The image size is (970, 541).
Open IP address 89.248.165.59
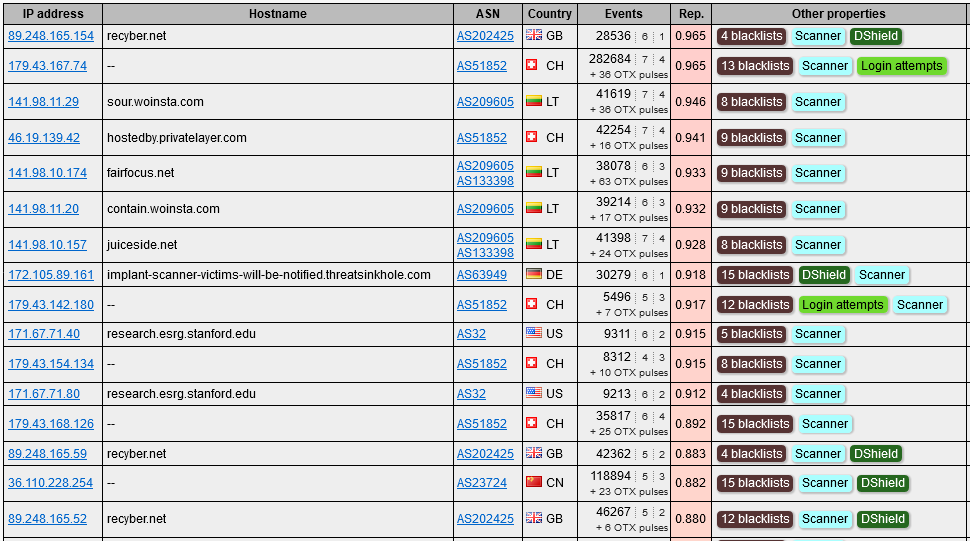click(x=47, y=453)
